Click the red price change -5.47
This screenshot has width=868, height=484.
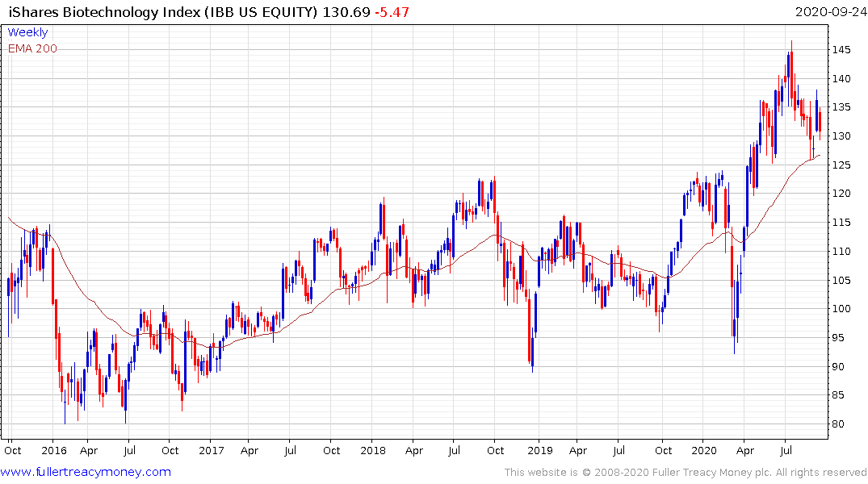tap(392, 12)
